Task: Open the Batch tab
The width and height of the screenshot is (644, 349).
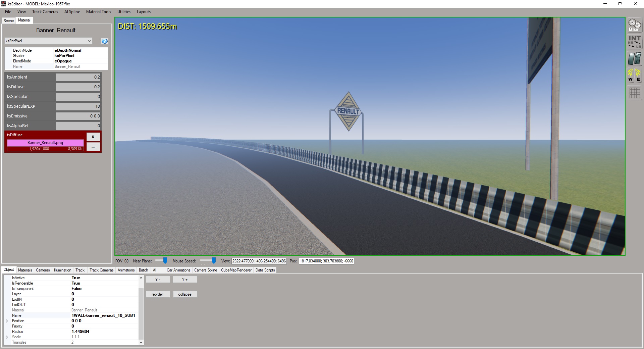Action: click(144, 270)
